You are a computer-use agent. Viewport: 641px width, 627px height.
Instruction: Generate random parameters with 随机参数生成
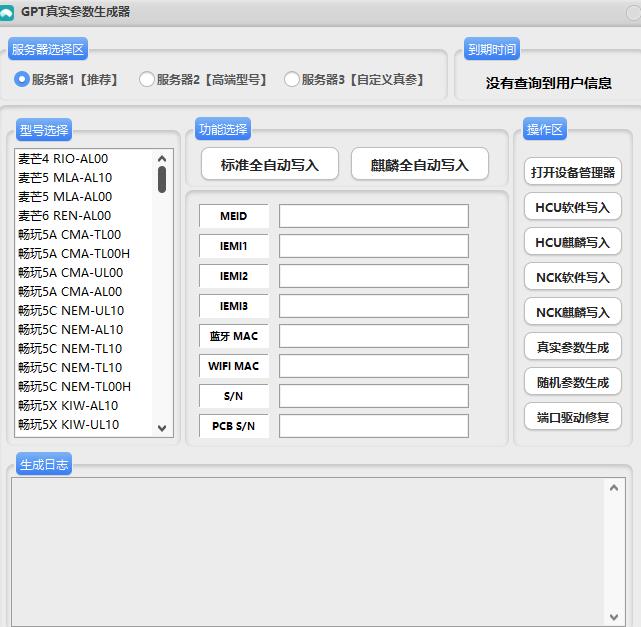(573, 382)
